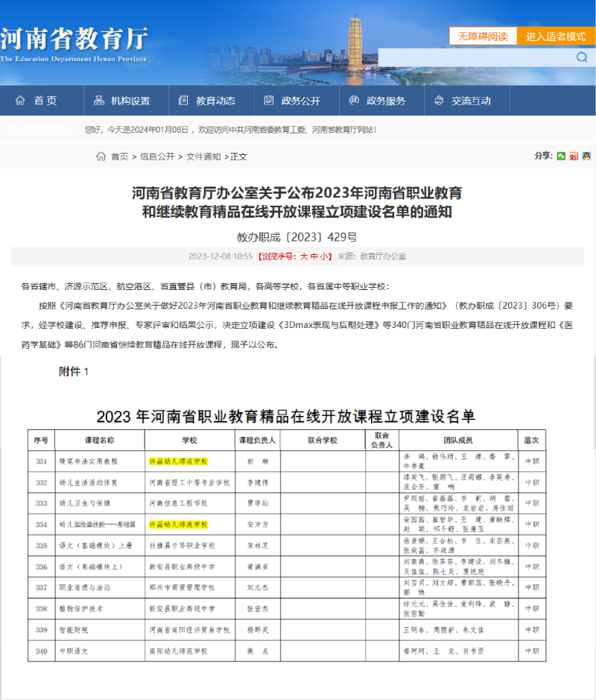Screen dimensions: 596x700
Task: Click the chat bubble icon beside 政务服务
Action: (354, 101)
